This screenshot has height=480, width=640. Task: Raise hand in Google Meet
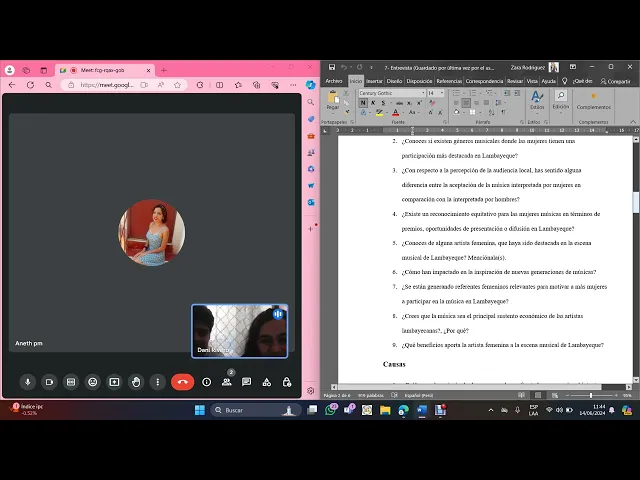[x=136, y=382]
